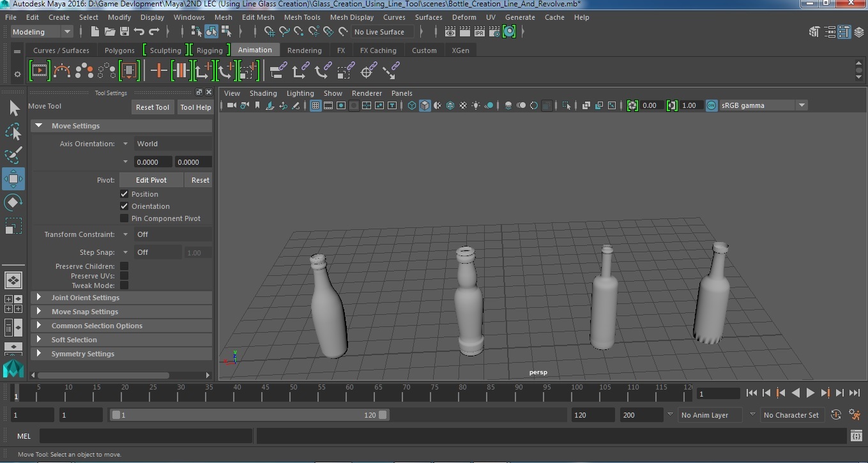Screen dimensions: 868x463
Task: Switch to single perspective layout icon
Action: coord(13,280)
